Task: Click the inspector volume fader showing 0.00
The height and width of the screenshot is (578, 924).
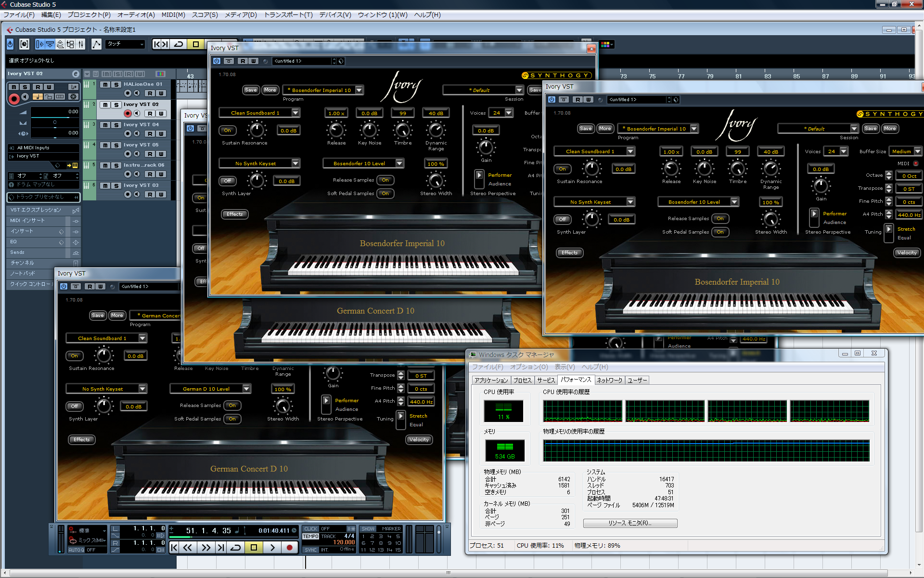Action: tap(54, 112)
